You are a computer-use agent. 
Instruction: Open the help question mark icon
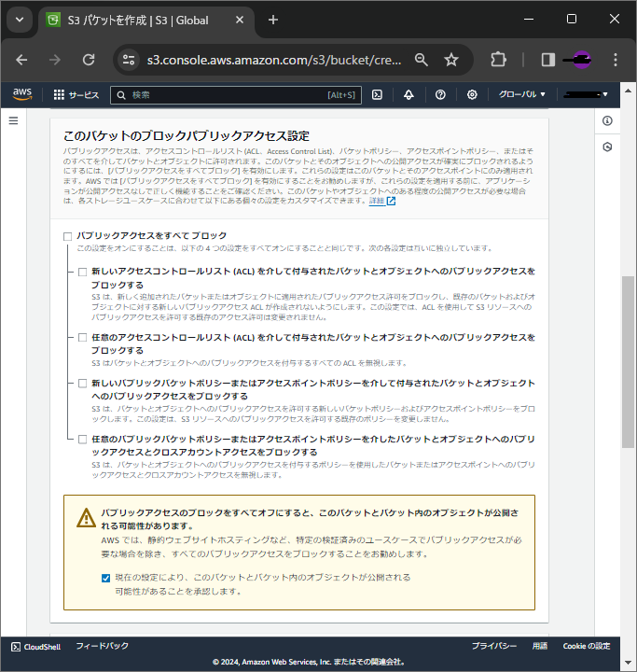pos(440,94)
